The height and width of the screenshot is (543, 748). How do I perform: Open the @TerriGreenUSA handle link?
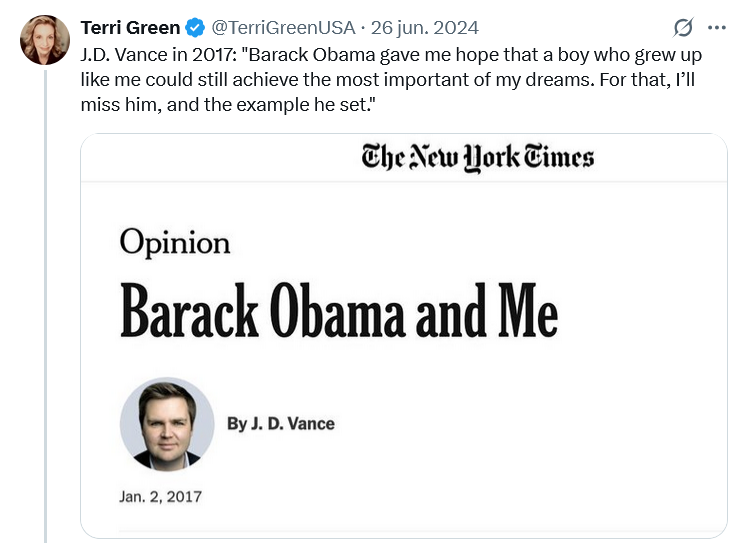pos(283,27)
